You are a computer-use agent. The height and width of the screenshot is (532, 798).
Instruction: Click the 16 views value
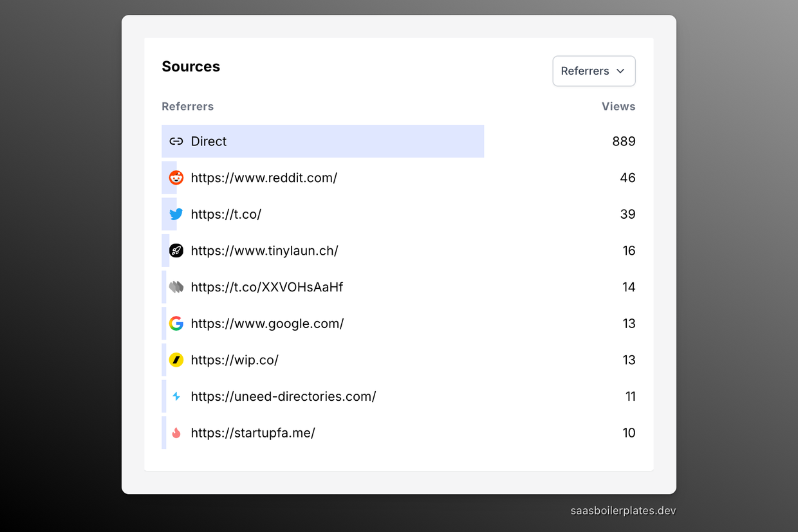pos(629,251)
